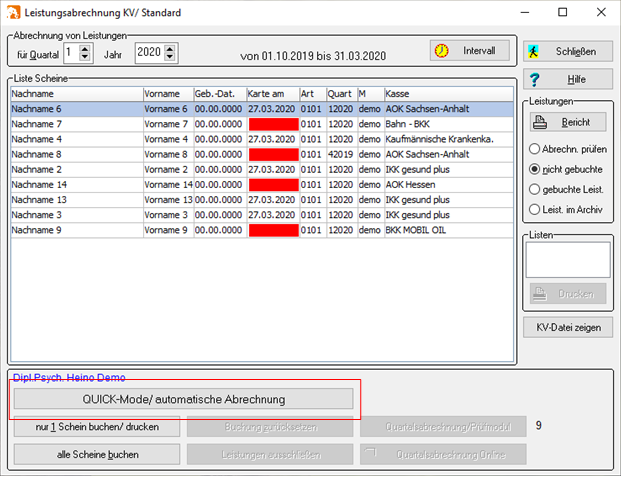
Task: Click red Karte am cell for Nachname 8
Action: click(x=274, y=155)
